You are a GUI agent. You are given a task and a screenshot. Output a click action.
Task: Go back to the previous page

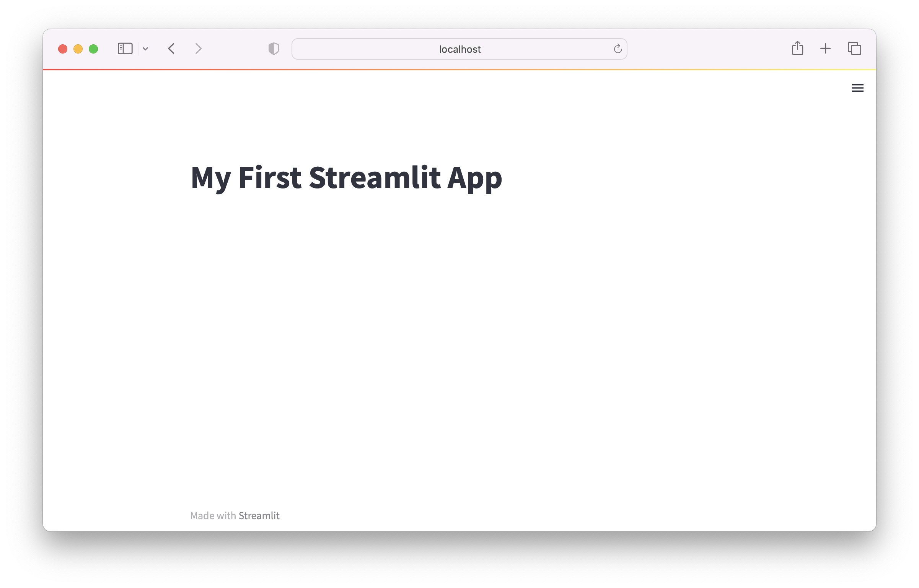(171, 49)
